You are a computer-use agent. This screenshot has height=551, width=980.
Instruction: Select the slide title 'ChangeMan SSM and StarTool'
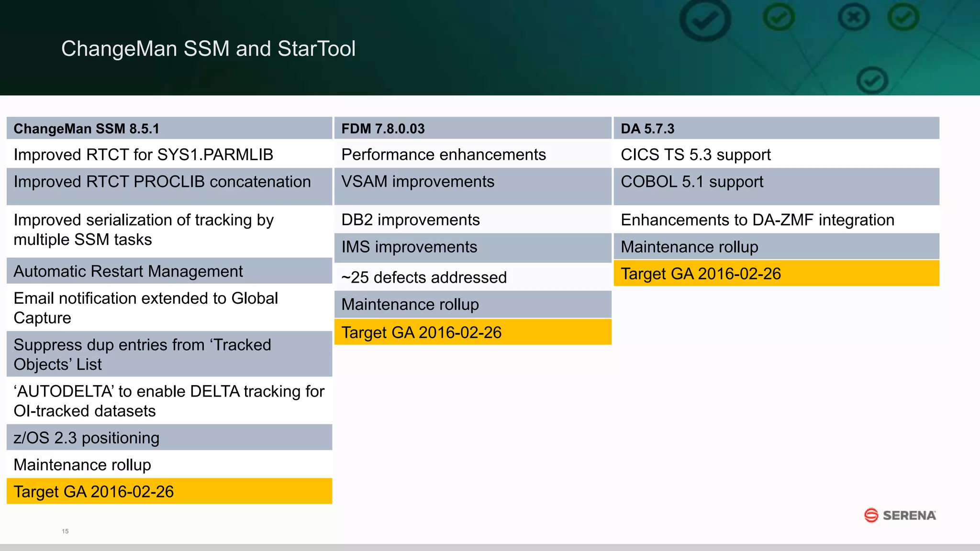pos(208,48)
